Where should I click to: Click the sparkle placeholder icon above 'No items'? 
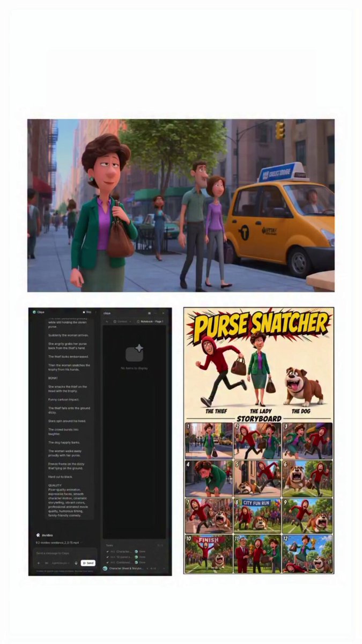pos(134,353)
